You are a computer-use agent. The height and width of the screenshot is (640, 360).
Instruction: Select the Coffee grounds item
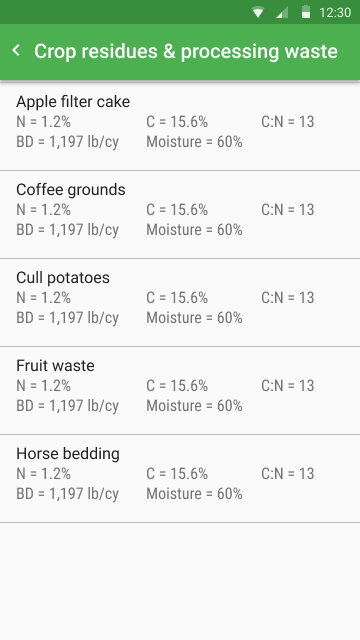[180, 215]
